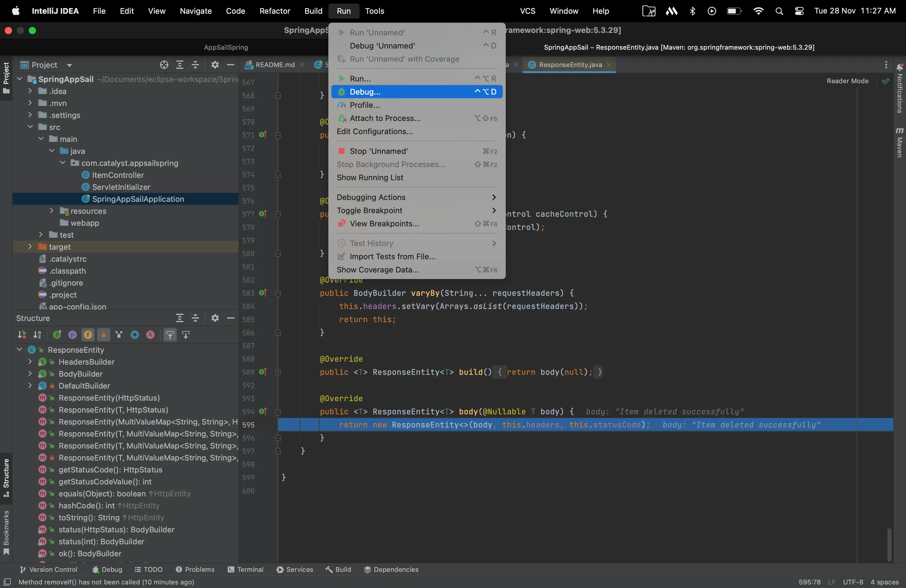Switch to README.md tab

coord(274,65)
